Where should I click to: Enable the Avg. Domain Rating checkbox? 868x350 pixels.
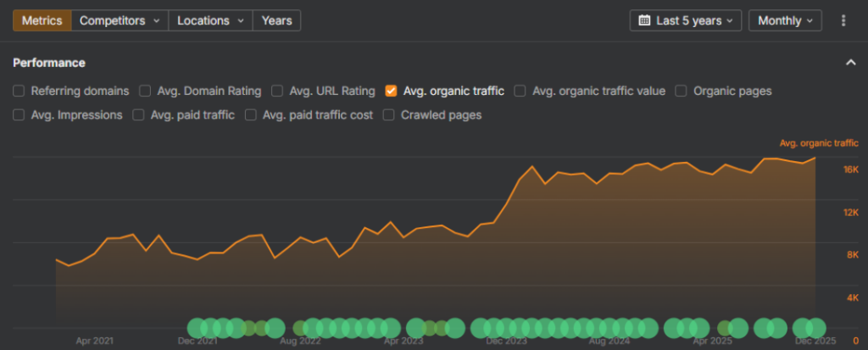(145, 91)
